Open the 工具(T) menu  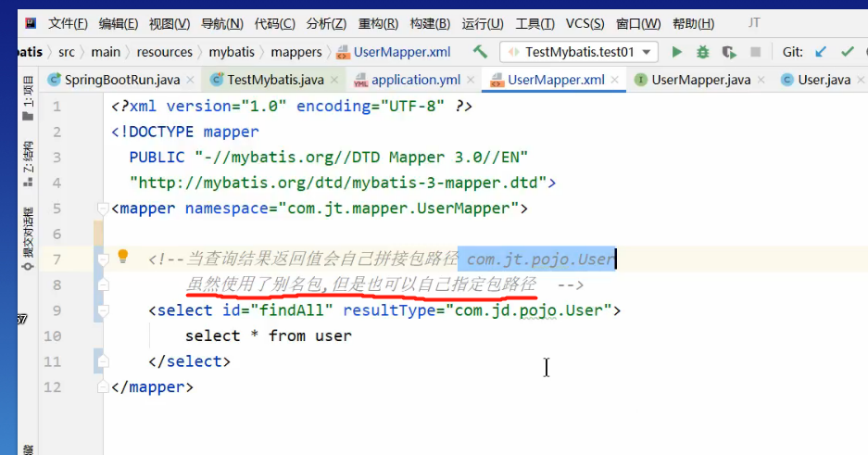[535, 24]
